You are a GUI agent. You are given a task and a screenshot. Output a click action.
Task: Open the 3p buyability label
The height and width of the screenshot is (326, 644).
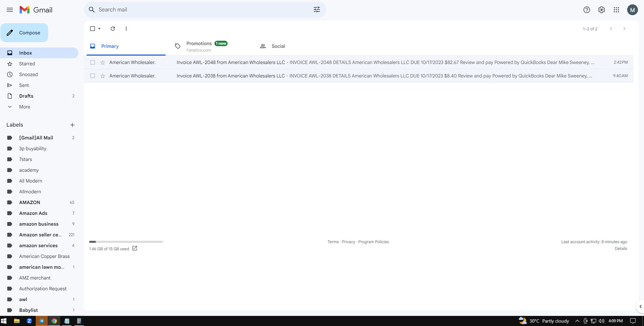click(39, 149)
